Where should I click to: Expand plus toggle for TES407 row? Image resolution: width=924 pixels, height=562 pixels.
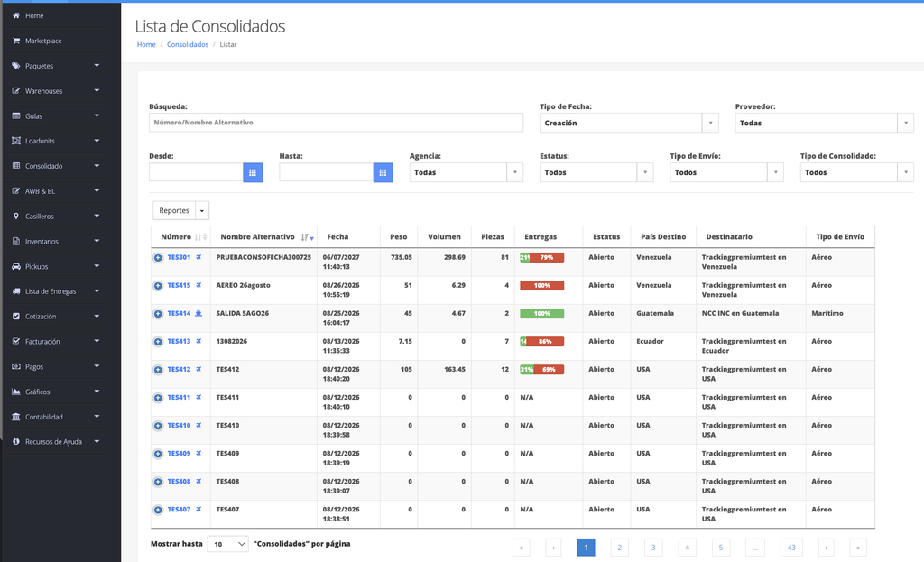tap(158, 510)
